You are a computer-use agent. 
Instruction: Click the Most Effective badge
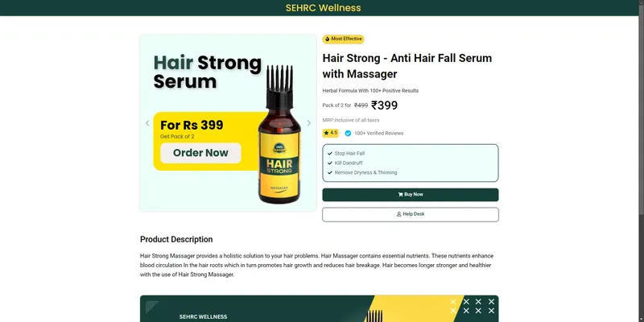344,39
